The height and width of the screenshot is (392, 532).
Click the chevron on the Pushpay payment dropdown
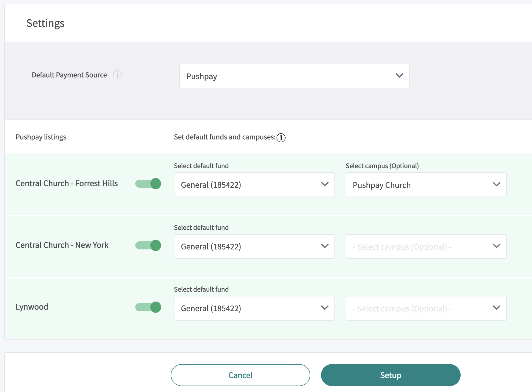[399, 76]
